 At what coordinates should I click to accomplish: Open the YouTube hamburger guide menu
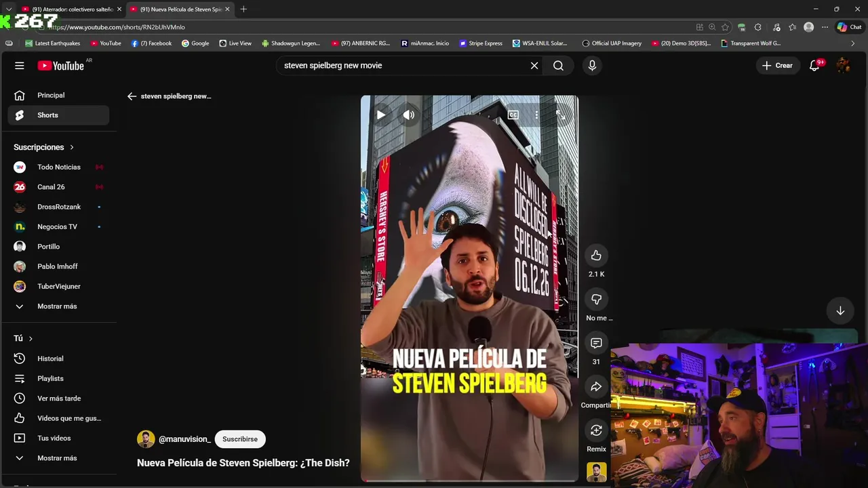pos(20,66)
